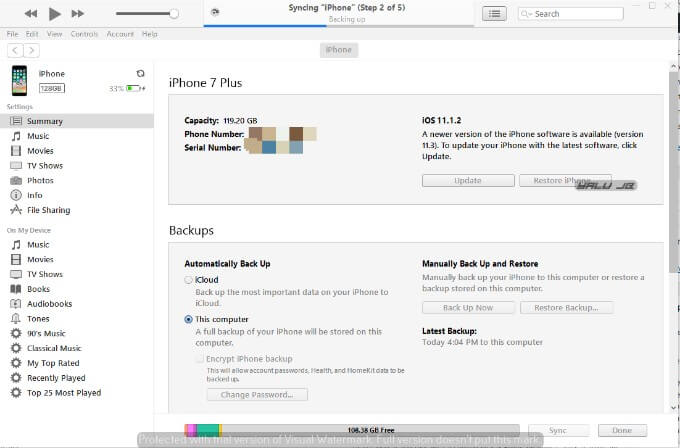Click the Done button

[x=622, y=430]
